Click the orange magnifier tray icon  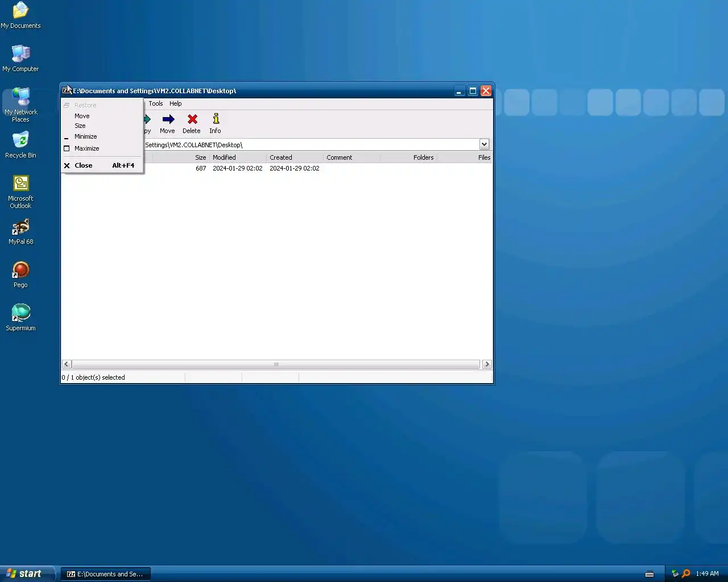pos(686,573)
